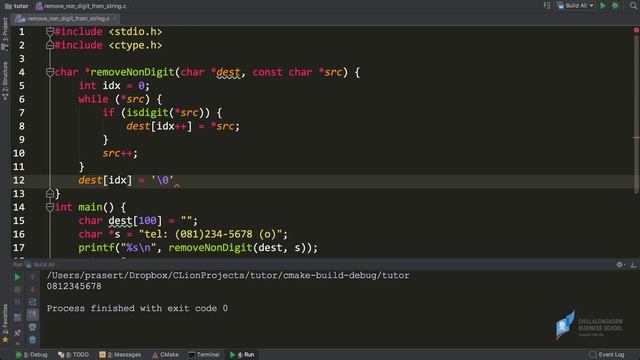Collapse main function fold at line 14

click(50, 207)
